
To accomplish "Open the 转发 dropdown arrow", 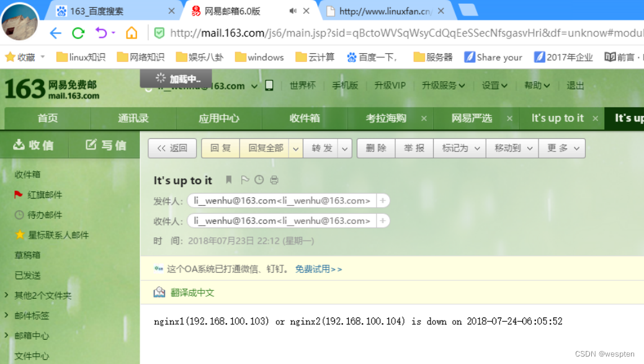I will (344, 149).
